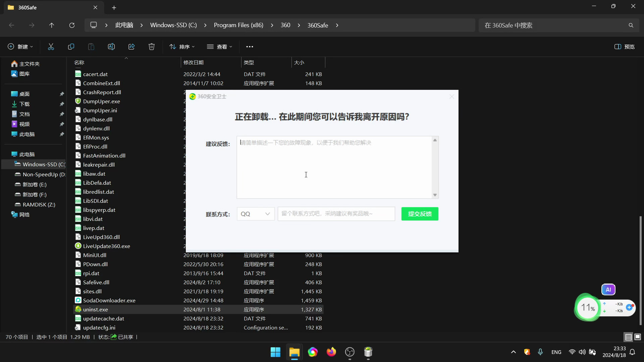
Task: Click the refresh icon in the address bar
Action: click(72, 25)
